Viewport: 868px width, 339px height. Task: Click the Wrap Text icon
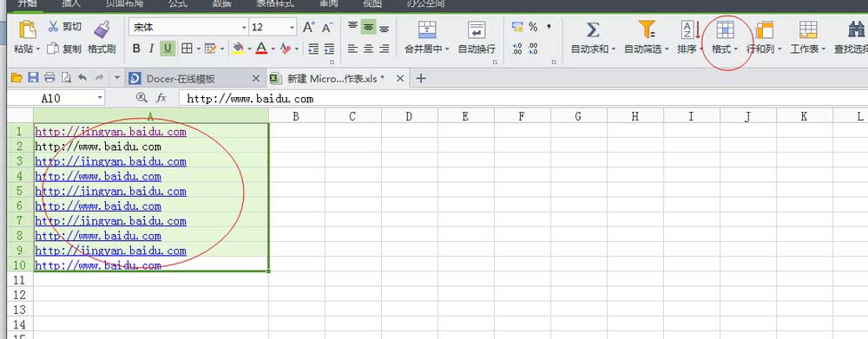[476, 29]
